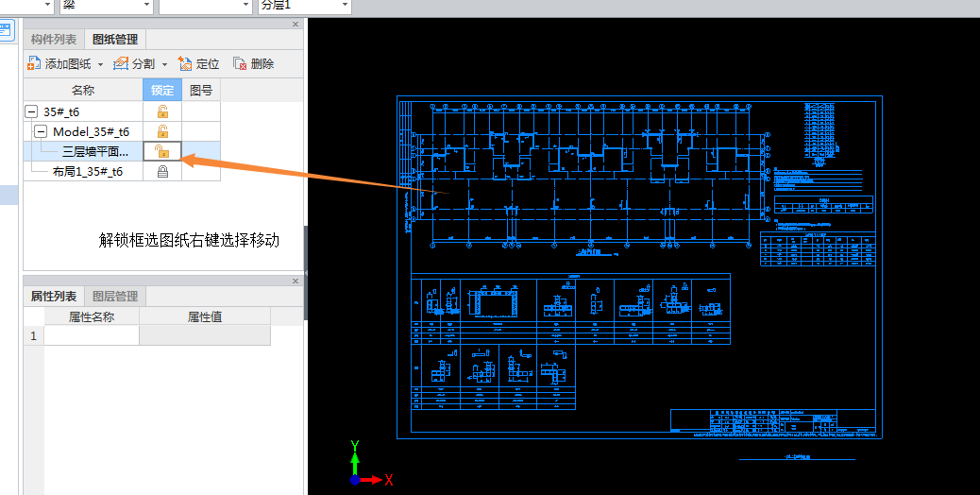The width and height of the screenshot is (980, 495).
Task: Expand the 分割 dropdown arrow
Action: click(164, 64)
